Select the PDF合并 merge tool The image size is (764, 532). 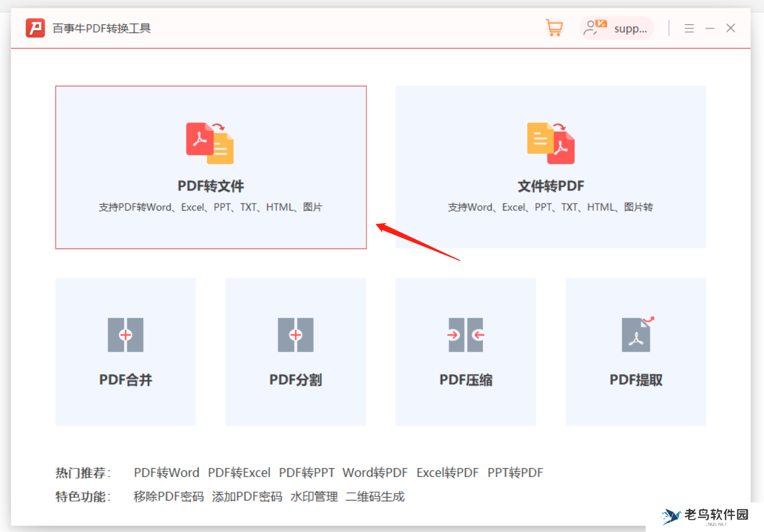pyautogui.click(x=125, y=352)
